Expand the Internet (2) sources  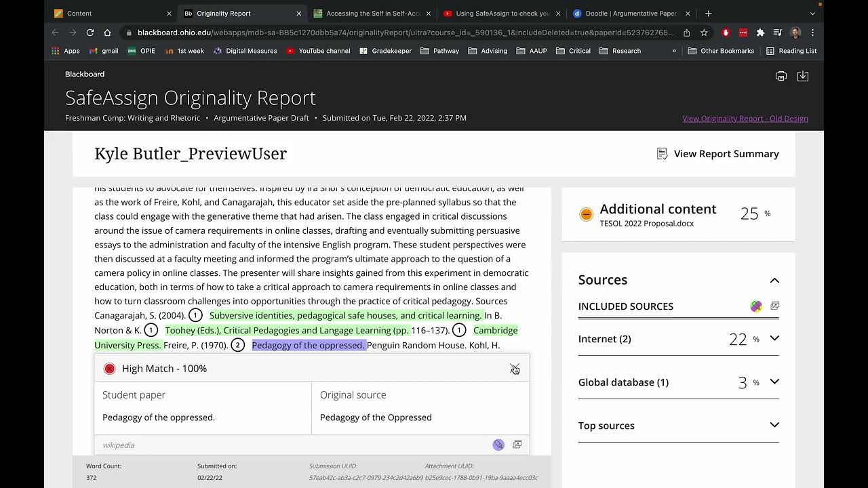[x=774, y=338]
